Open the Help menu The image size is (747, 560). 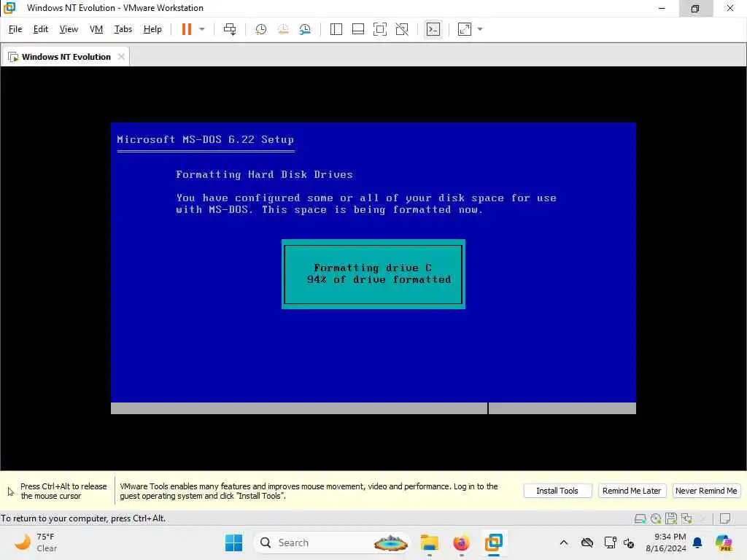152,29
